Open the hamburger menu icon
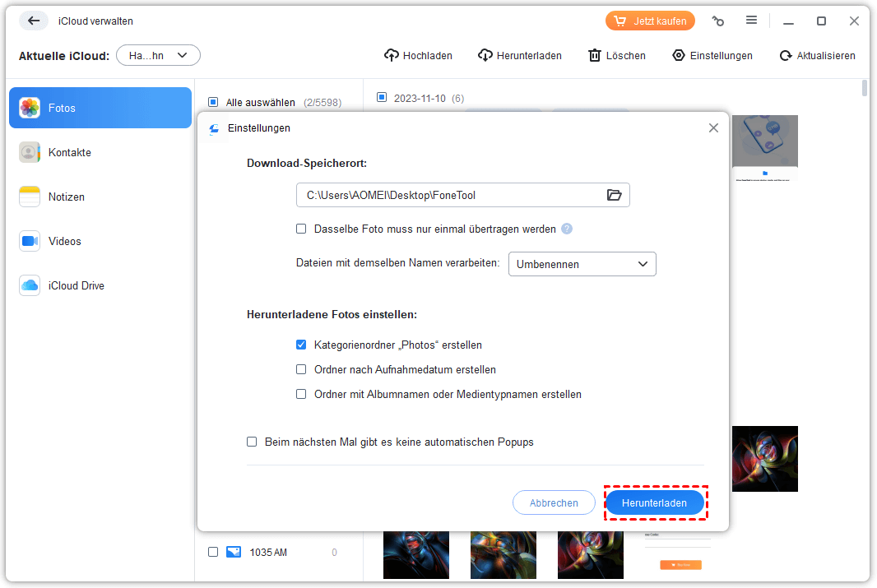The height and width of the screenshot is (588, 877). [x=751, y=21]
